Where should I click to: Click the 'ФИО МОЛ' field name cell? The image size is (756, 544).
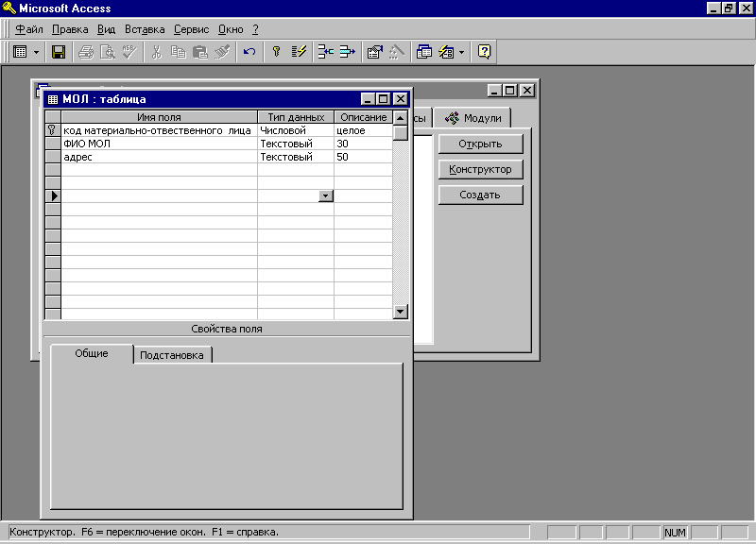[x=159, y=144]
